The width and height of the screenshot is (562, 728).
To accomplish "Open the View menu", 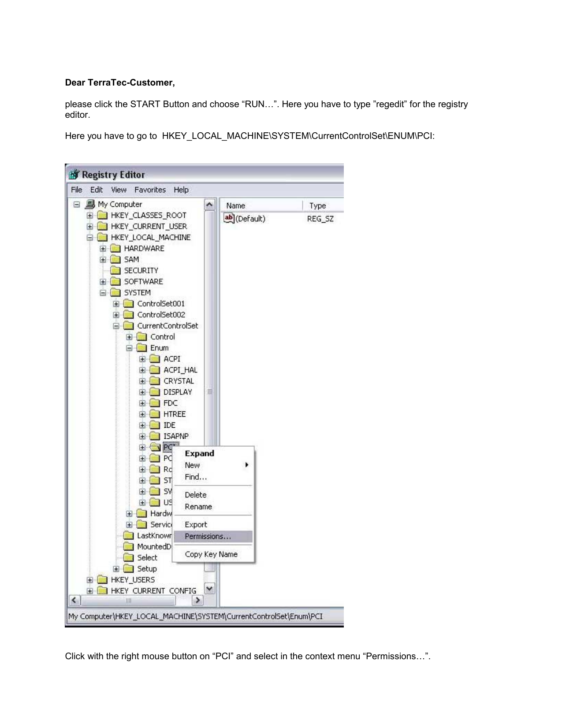I will [x=119, y=190].
